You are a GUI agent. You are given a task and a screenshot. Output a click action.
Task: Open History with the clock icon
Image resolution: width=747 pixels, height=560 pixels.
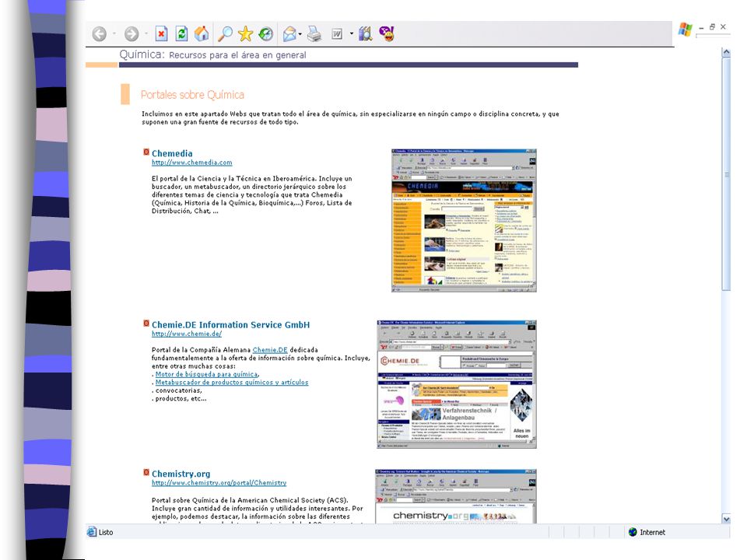tap(266, 33)
